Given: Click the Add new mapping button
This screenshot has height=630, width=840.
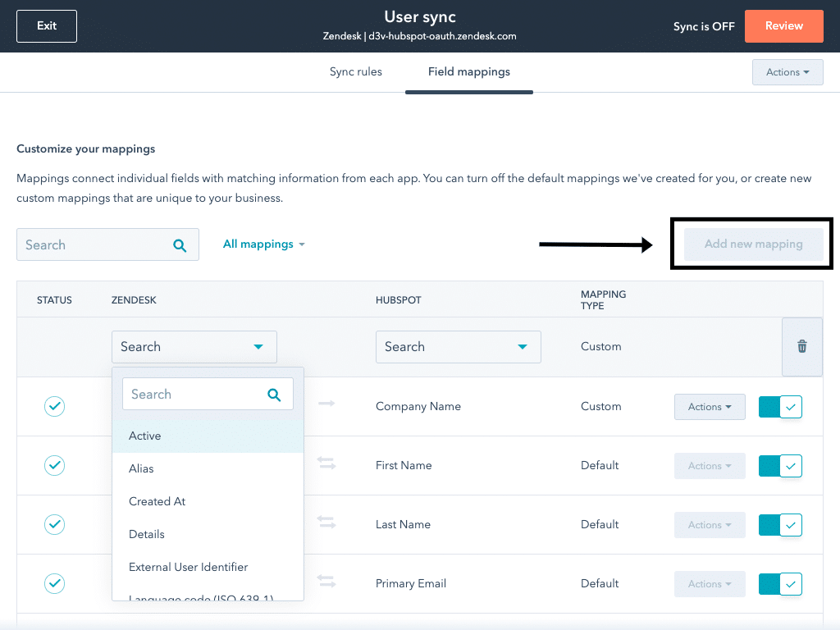Looking at the screenshot, I should click(x=753, y=244).
